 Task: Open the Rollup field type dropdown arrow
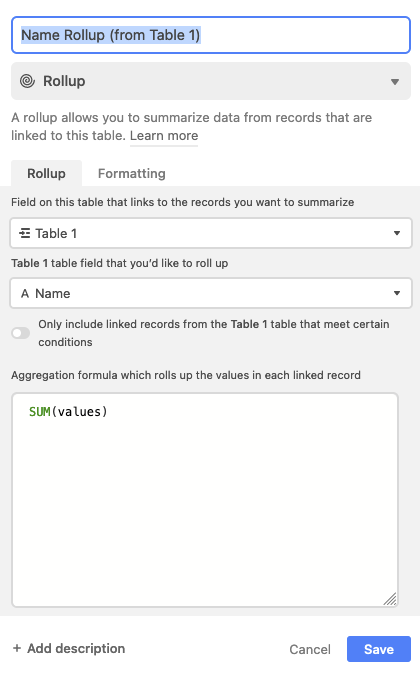(x=395, y=82)
